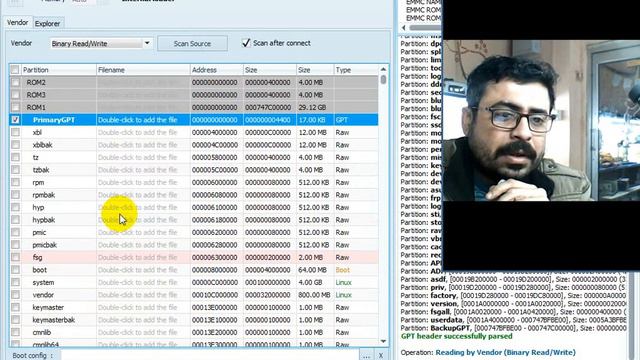This screenshot has height=360, width=640.
Task: Check the hypbak partition checkbox
Action: pos(15,220)
